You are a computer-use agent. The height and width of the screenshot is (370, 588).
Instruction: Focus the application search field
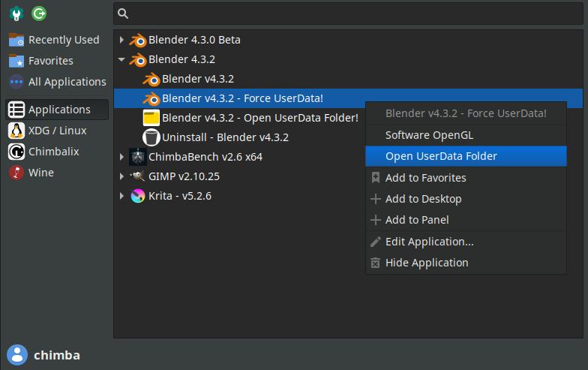click(349, 14)
